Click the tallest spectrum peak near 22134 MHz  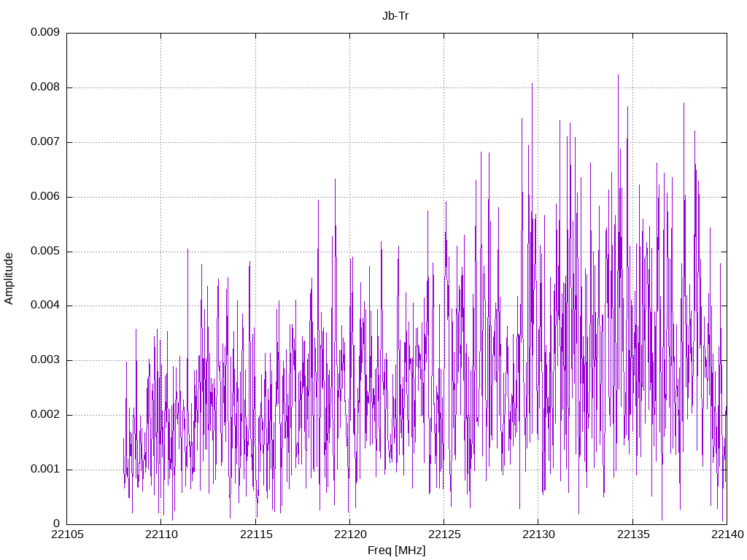point(618,75)
